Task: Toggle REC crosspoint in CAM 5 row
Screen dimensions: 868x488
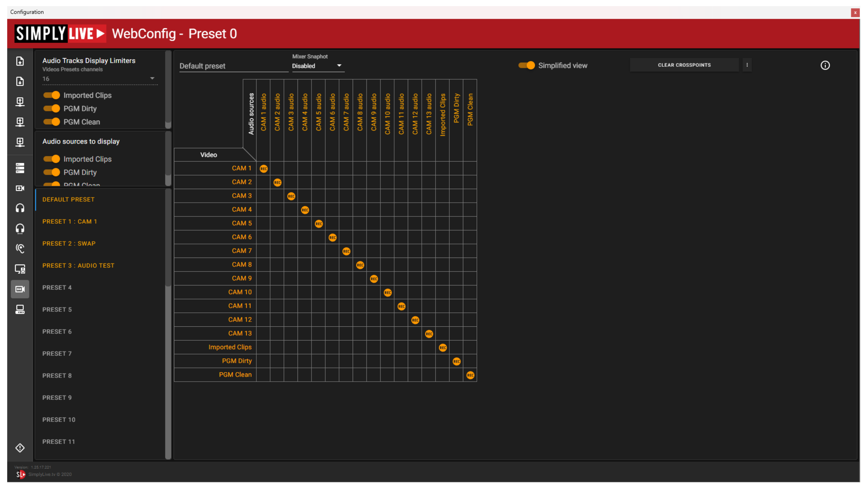Action: (x=319, y=224)
